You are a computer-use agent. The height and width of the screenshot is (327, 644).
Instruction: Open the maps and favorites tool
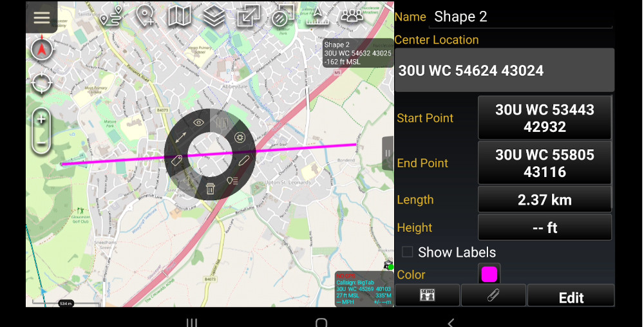[x=180, y=16]
